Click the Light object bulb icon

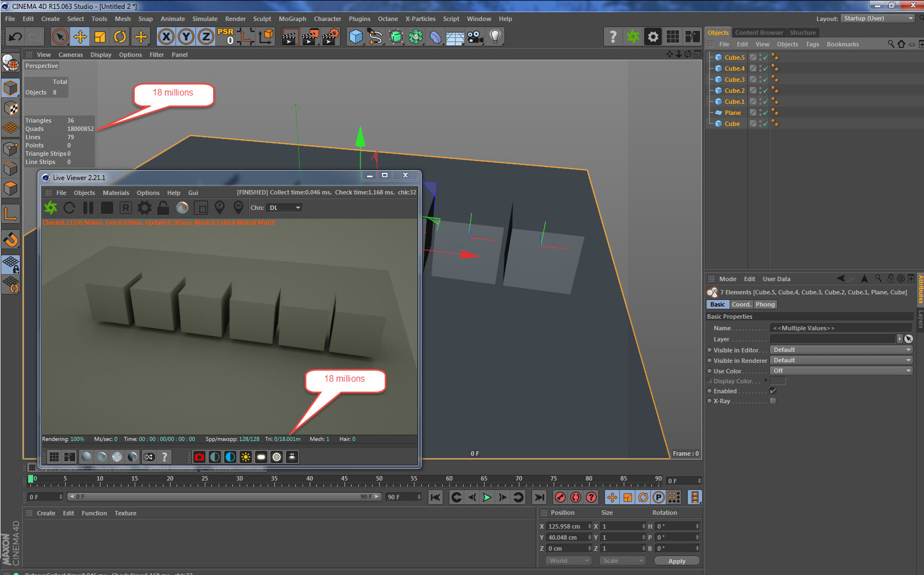(x=496, y=37)
